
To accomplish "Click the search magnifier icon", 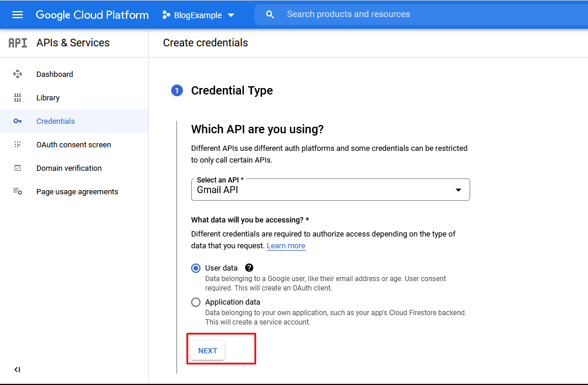I will (x=270, y=15).
